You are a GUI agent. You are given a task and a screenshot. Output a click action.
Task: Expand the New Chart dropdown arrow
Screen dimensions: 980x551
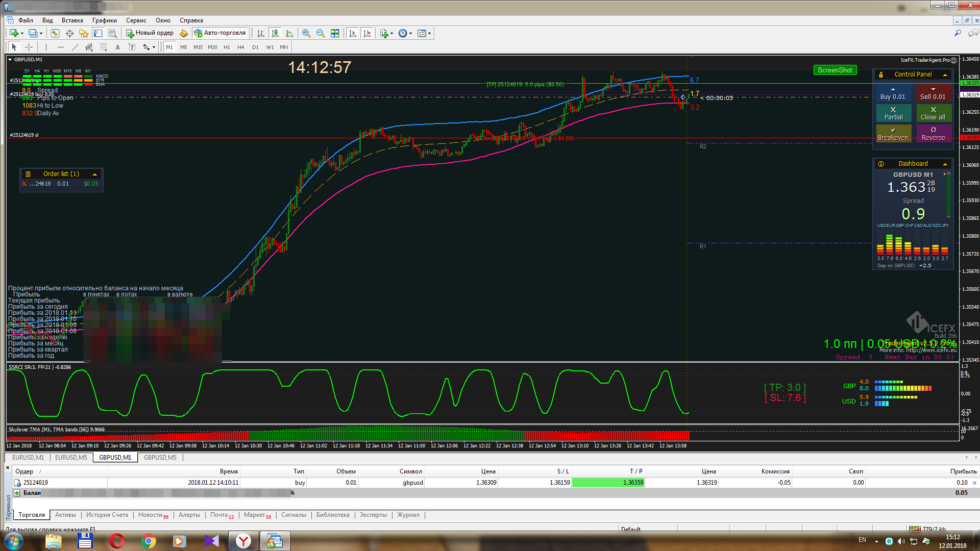[x=22, y=34]
